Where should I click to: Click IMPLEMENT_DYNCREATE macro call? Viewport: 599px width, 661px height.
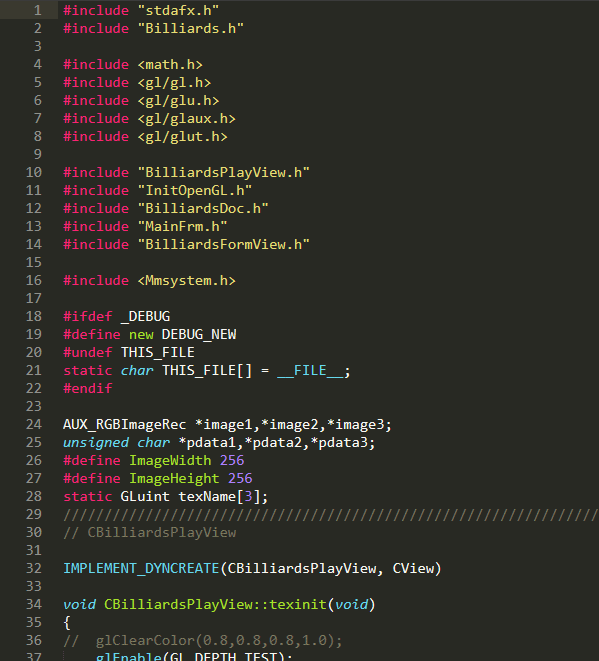tap(141, 569)
